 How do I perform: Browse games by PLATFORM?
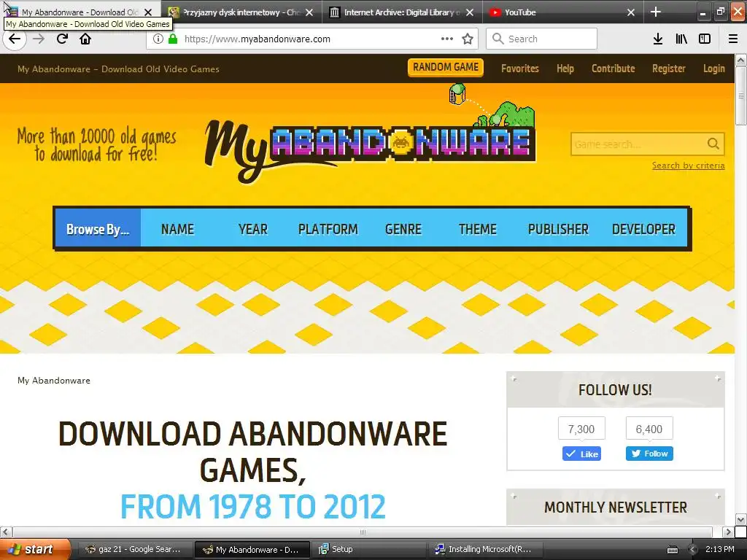pos(328,229)
